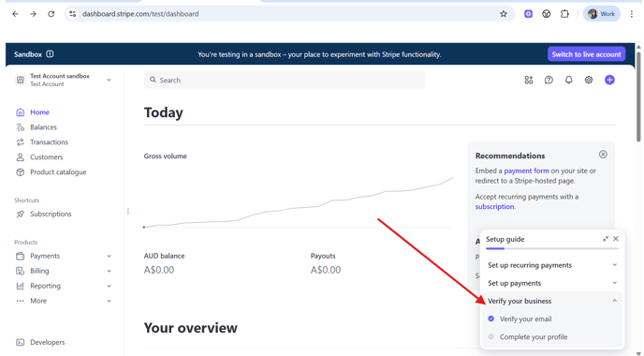The image size is (644, 356).
Task: Click the AUD balance A$0.00 value
Action: click(x=159, y=270)
